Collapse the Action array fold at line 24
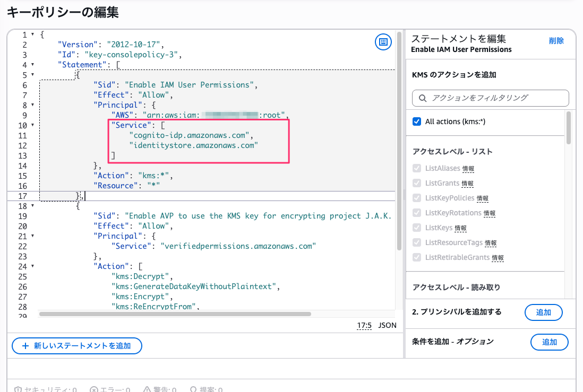The width and height of the screenshot is (583, 392). [x=33, y=266]
